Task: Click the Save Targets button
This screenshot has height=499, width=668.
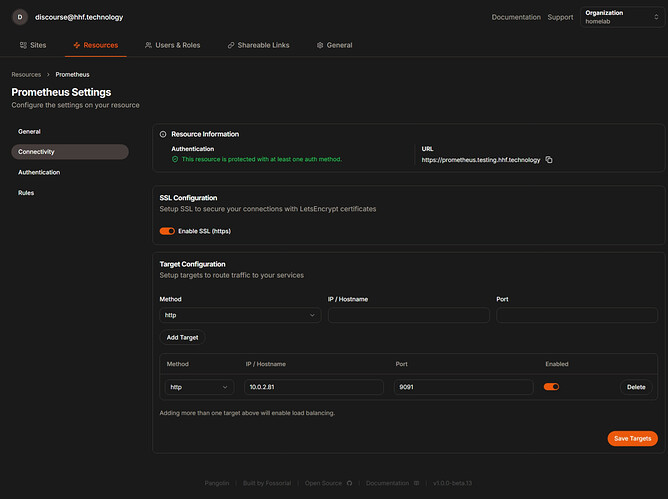Action: (633, 438)
